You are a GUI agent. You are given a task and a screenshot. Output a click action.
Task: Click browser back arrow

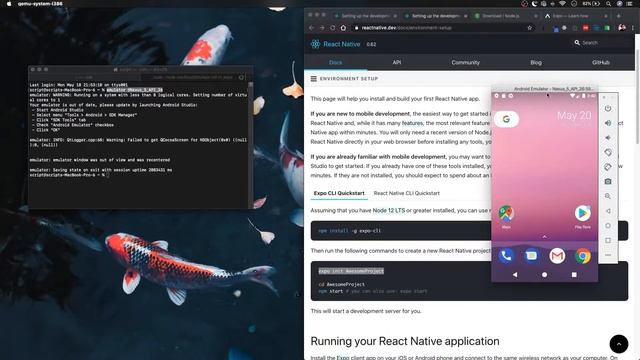[311, 28]
